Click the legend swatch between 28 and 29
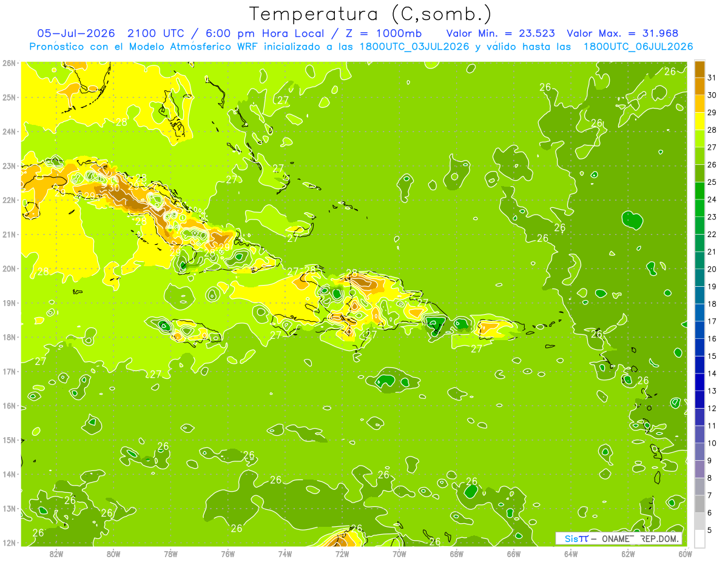This screenshot has width=728, height=562. pyautogui.click(x=699, y=121)
